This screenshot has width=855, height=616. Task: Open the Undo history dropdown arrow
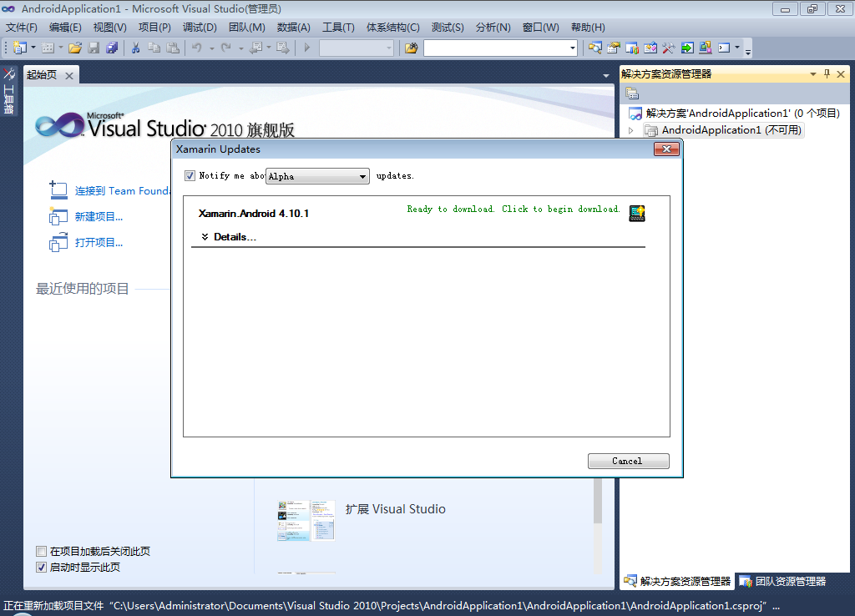(211, 48)
